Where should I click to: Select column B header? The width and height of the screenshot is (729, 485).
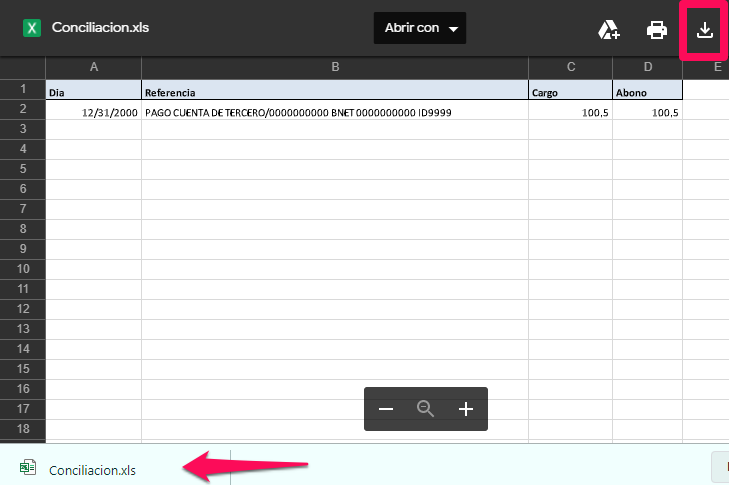335,67
